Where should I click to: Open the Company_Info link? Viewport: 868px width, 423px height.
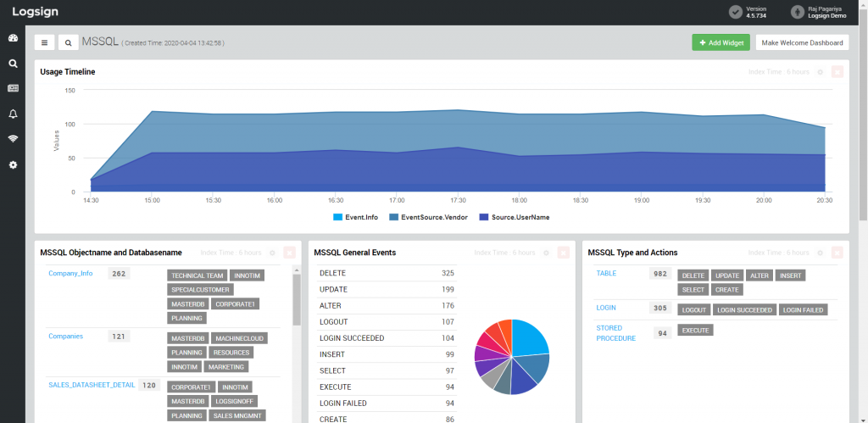tap(70, 274)
